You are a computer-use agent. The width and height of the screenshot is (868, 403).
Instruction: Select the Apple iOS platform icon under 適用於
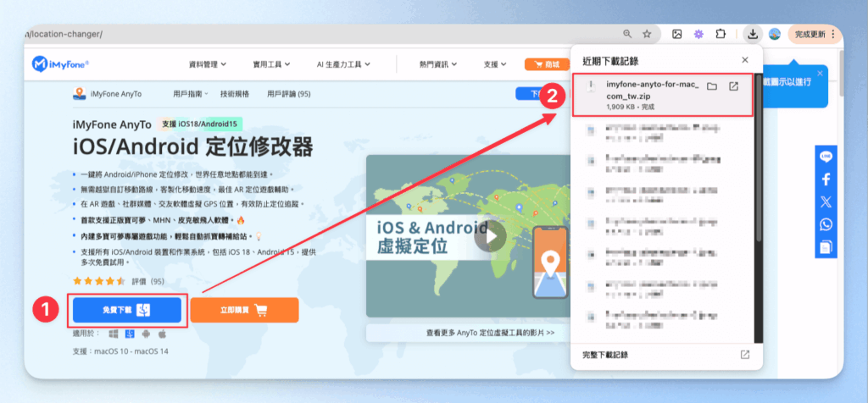click(x=162, y=334)
